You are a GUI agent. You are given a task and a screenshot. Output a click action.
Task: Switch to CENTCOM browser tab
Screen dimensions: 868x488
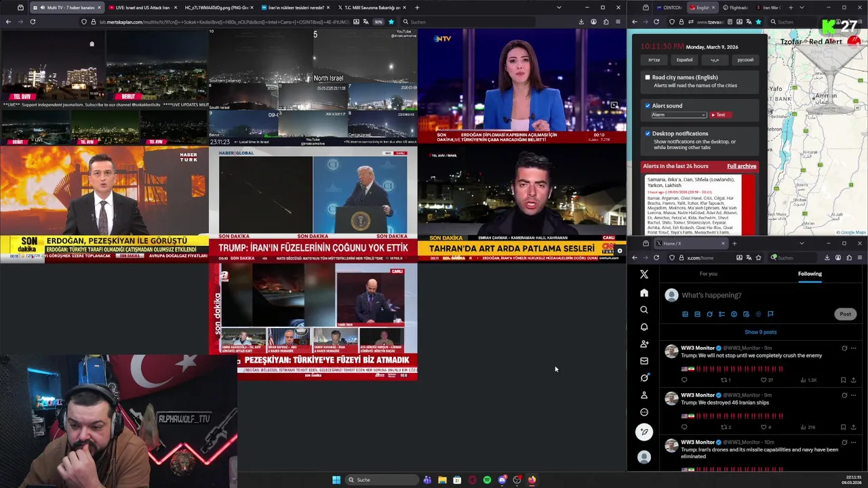669,7
